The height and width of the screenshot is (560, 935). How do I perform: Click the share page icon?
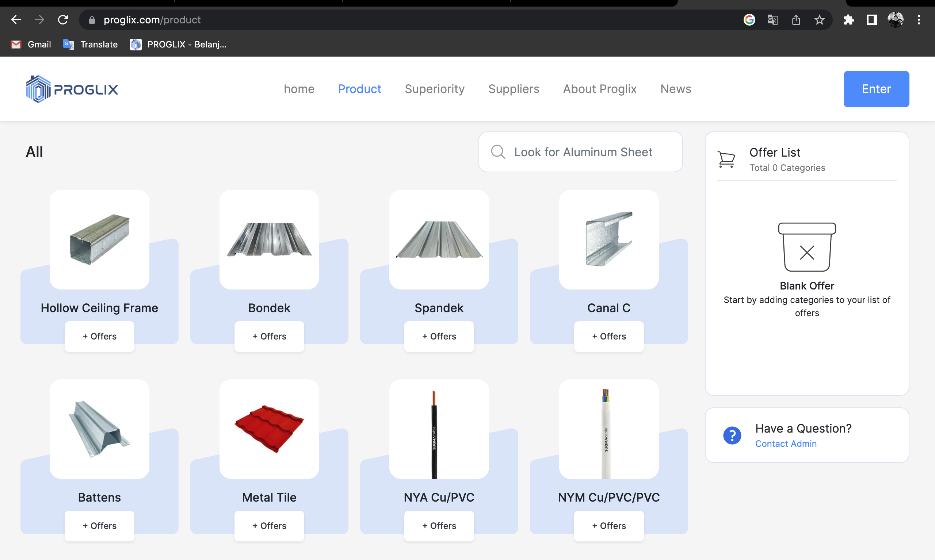tap(796, 20)
